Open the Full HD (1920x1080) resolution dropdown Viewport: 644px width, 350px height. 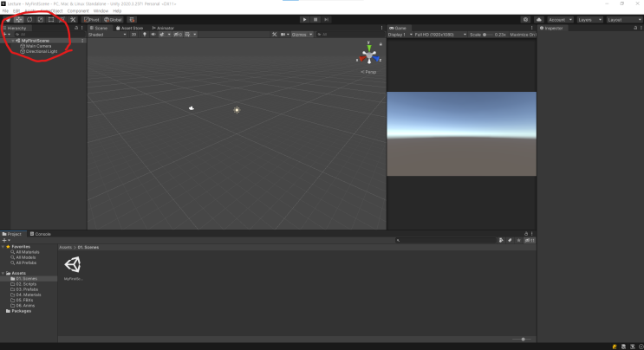tap(440, 35)
